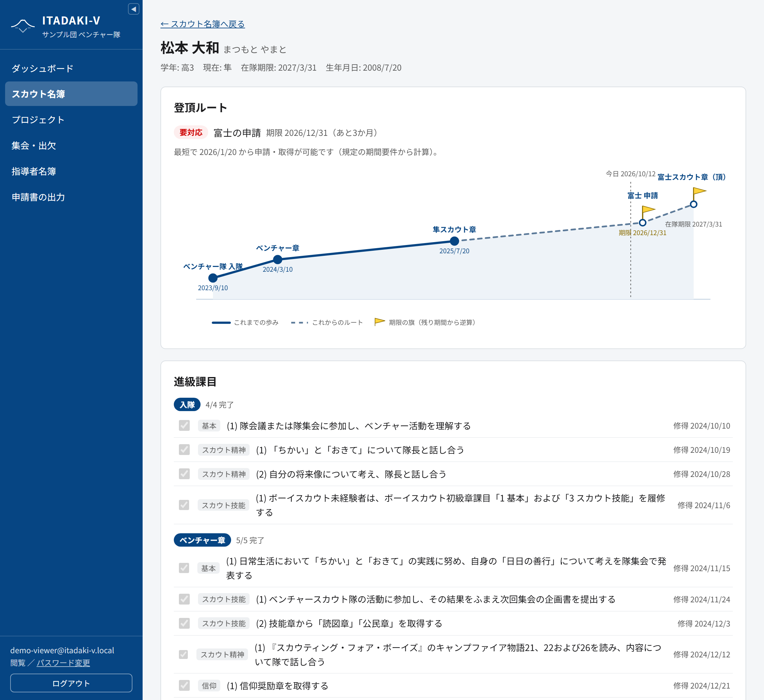Select the ベンチャー隊 入隊 milestone point
This screenshot has height=700, width=764.
[x=213, y=278]
